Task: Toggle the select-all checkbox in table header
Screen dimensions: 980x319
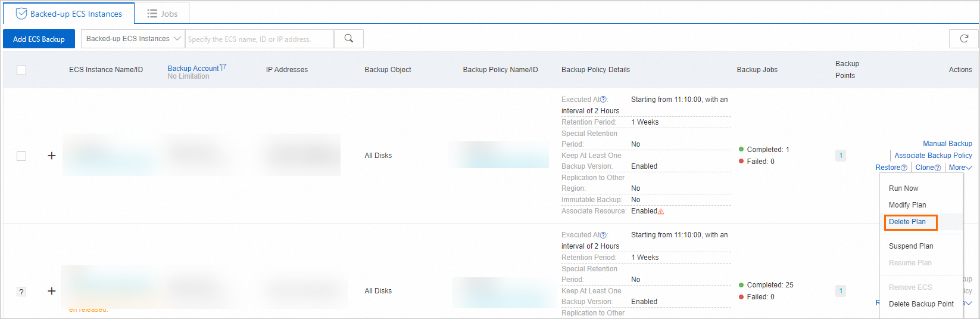Action: [x=21, y=70]
